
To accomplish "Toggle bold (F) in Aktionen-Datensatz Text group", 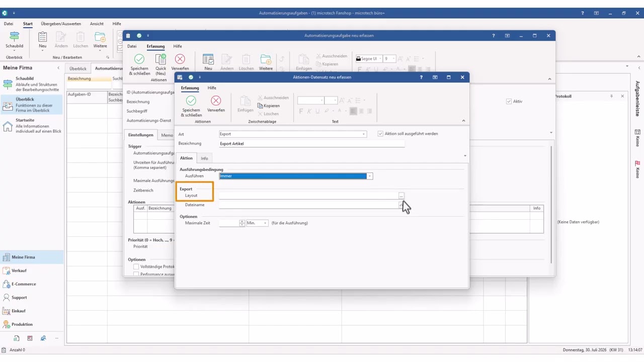I will [301, 111].
